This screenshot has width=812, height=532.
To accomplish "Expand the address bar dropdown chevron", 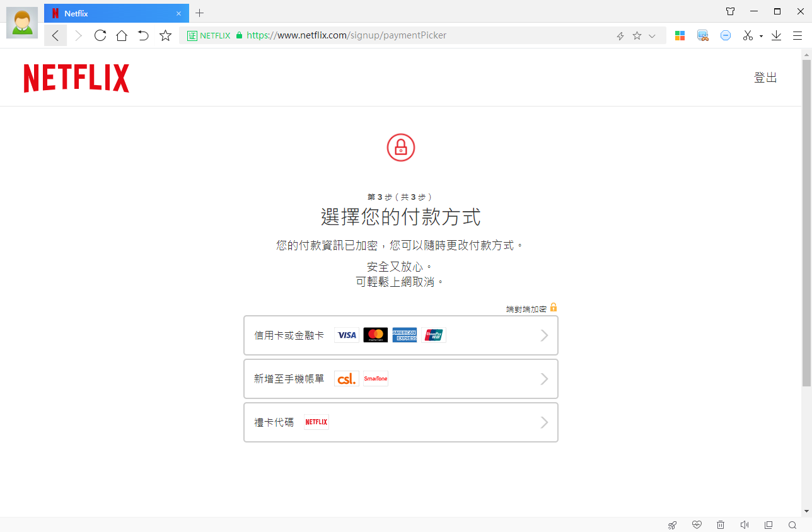I will pyautogui.click(x=652, y=36).
